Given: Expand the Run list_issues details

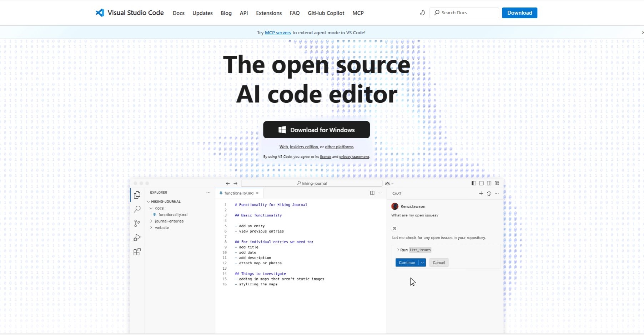Looking at the screenshot, I should 398,250.
